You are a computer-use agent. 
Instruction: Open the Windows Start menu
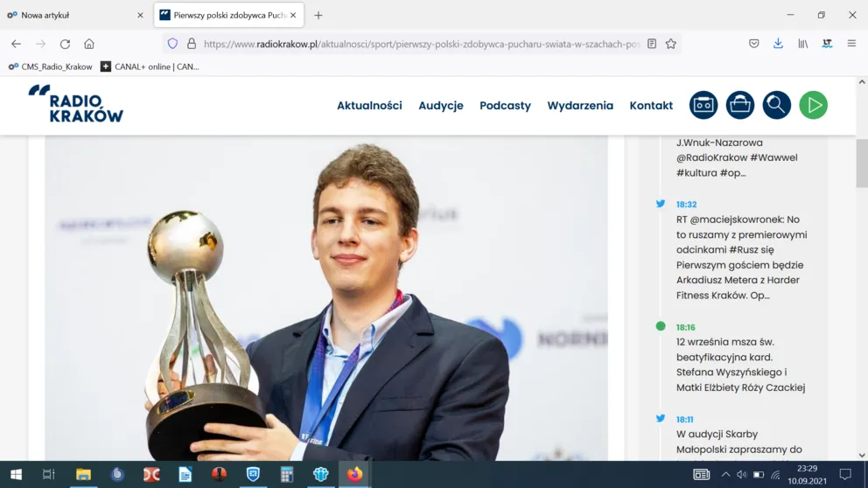16,474
